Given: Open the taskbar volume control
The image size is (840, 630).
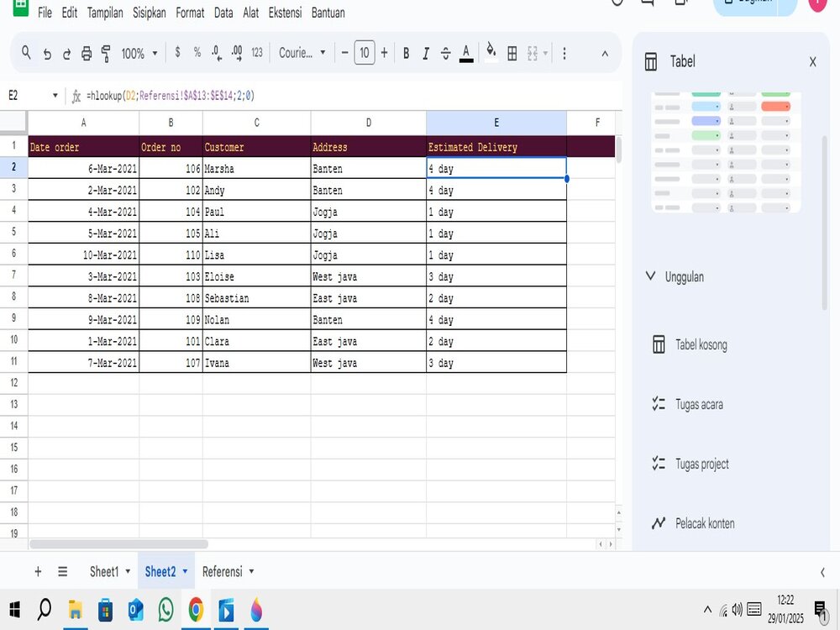Looking at the screenshot, I should pos(738,609).
